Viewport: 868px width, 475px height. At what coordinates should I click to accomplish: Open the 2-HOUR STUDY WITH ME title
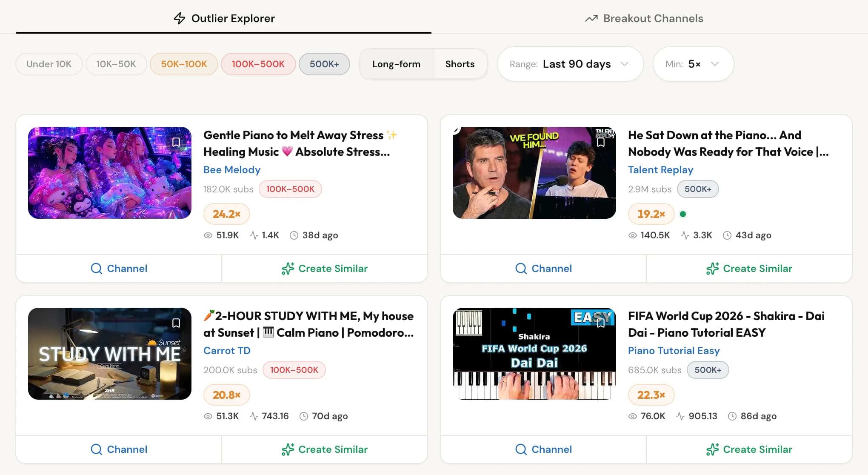(308, 324)
